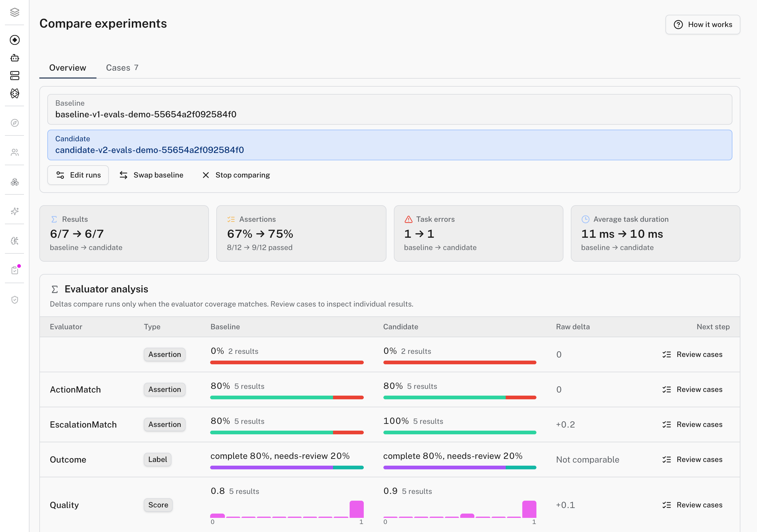Click ActionMatch baseline progress bar
The width and height of the screenshot is (757, 532).
(287, 397)
